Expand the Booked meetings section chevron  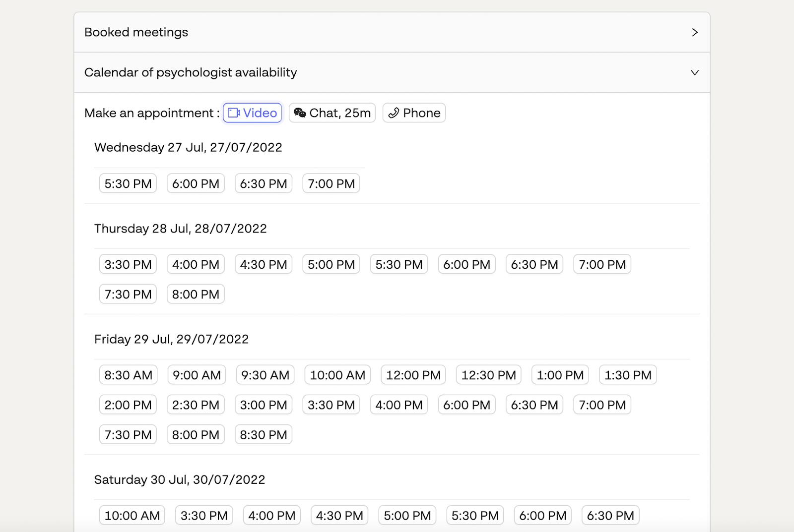coord(695,32)
